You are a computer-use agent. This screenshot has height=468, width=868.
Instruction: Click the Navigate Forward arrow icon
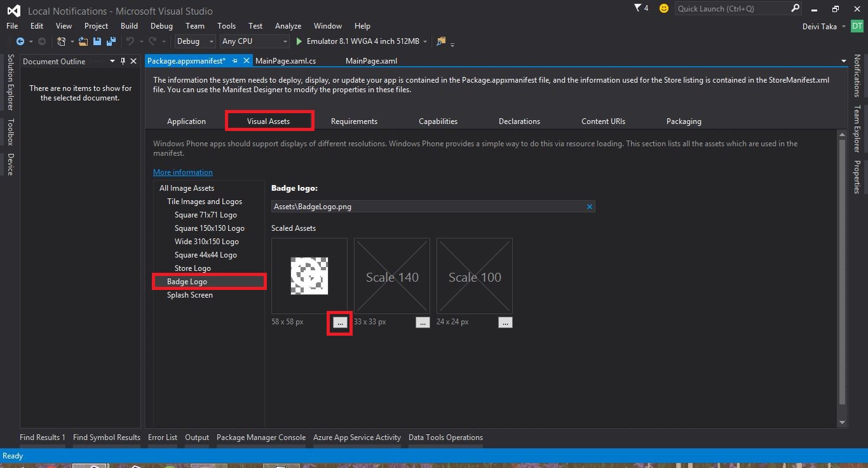42,41
